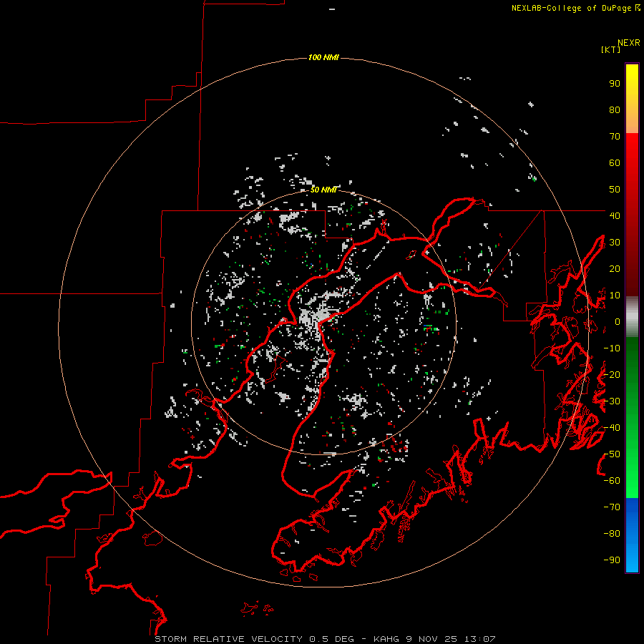
Task: Click the -60 value on velocity scale
Action: click(612, 481)
